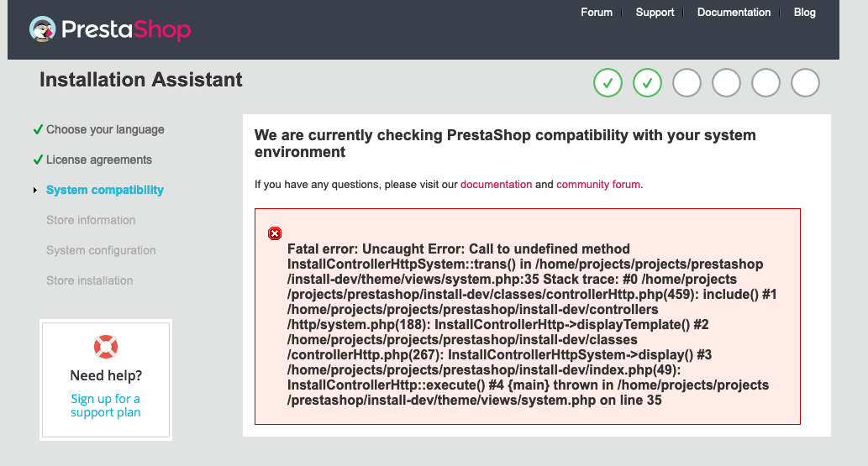Click Sign up for a support plan

[x=106, y=406]
